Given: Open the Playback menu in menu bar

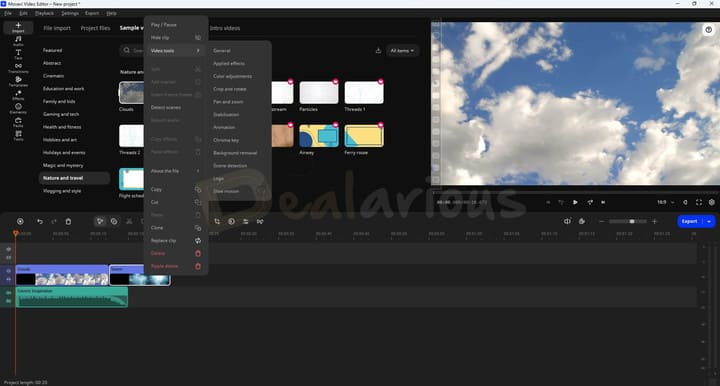Looking at the screenshot, I should [45, 13].
